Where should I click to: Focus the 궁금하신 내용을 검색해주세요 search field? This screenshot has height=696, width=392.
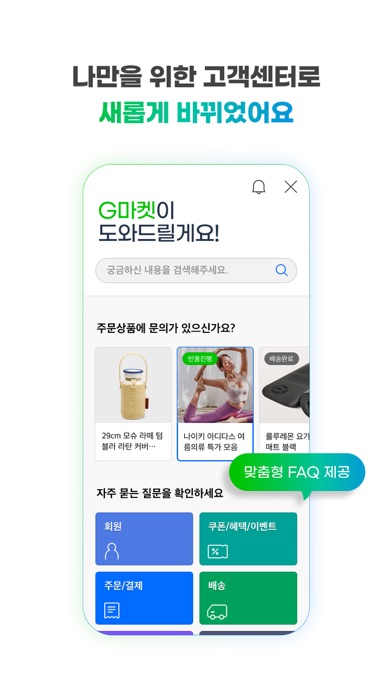coord(196,270)
